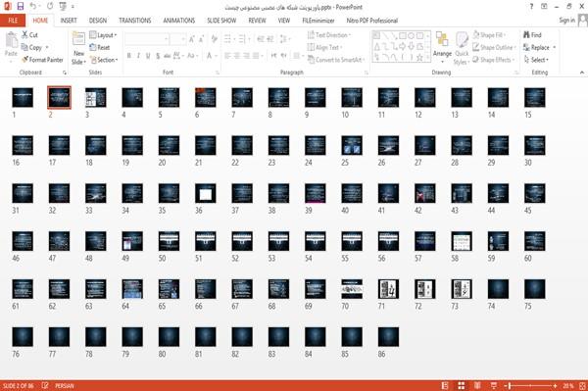Open the FILE tab
588x391 pixels.
[x=13, y=21]
